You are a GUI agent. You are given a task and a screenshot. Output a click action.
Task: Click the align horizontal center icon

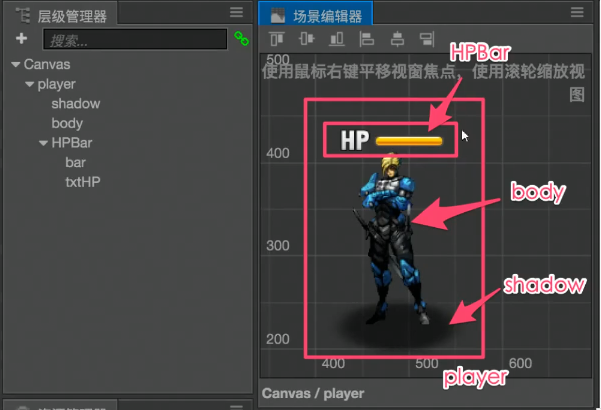397,39
